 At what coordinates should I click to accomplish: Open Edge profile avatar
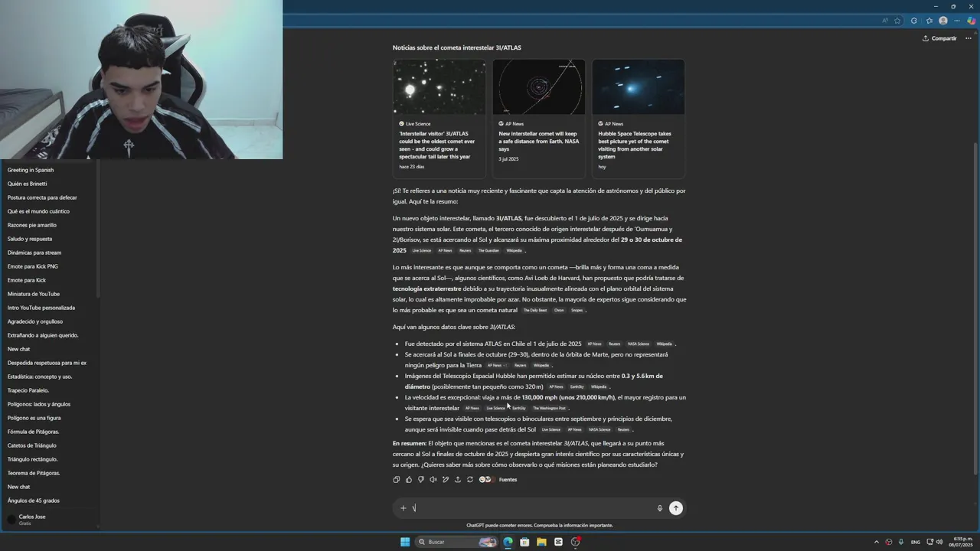(943, 21)
